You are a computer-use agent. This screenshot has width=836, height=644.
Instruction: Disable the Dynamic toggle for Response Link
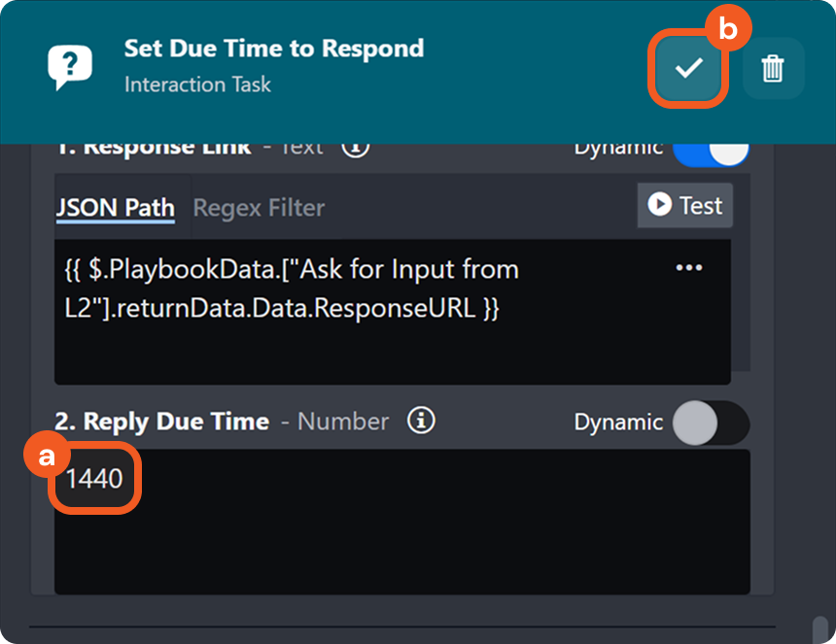click(711, 150)
